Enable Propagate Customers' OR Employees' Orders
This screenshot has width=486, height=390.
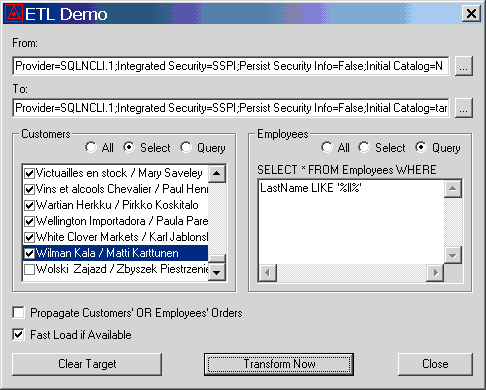click(x=18, y=313)
